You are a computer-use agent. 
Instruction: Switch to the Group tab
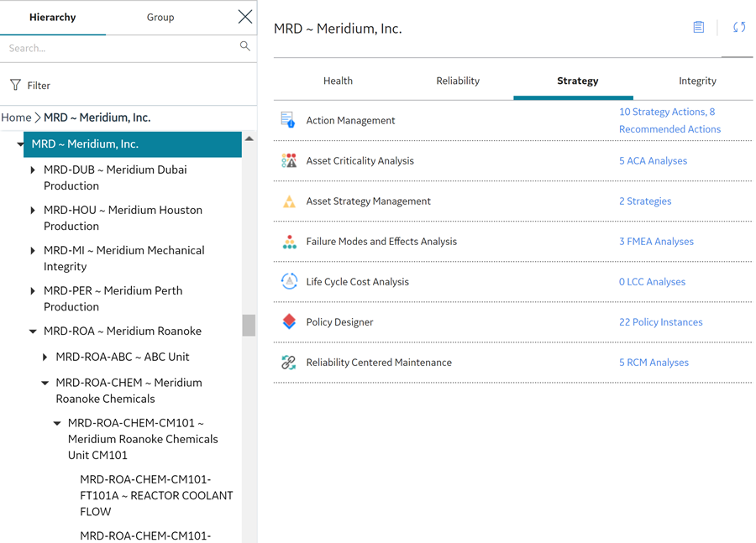(160, 18)
